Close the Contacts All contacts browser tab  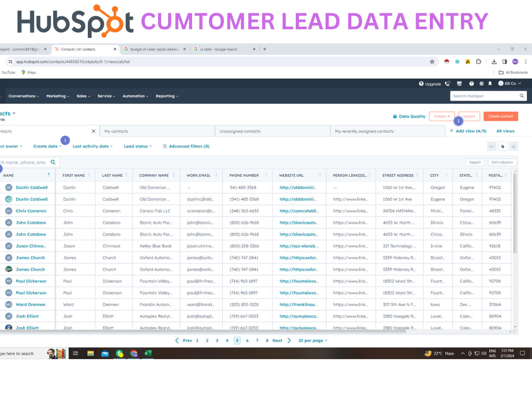(x=115, y=49)
